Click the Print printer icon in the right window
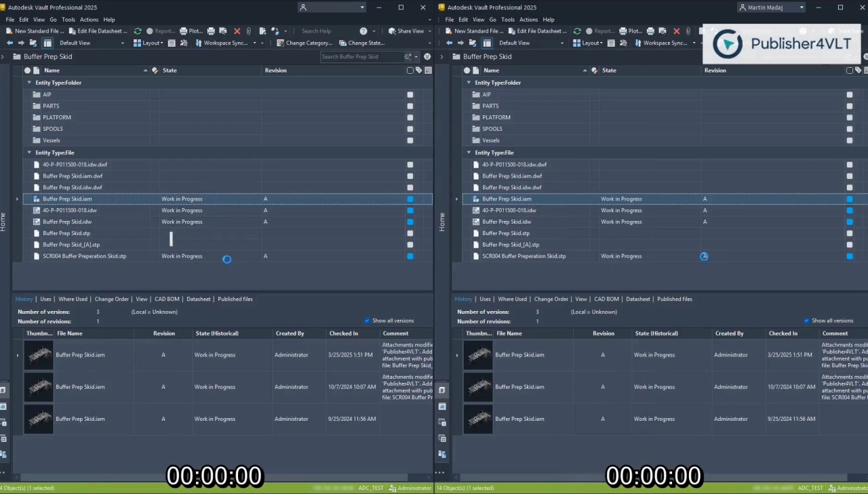This screenshot has width=868, height=494. coord(650,31)
